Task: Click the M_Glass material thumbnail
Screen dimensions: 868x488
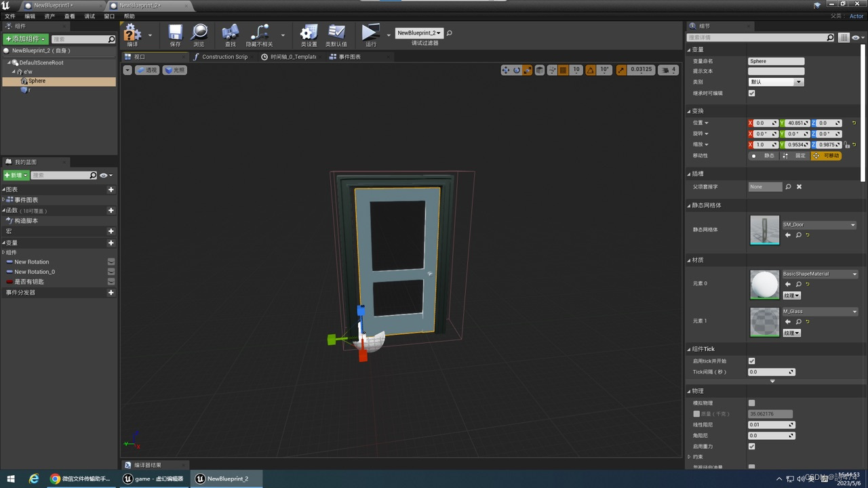Action: pos(765,322)
